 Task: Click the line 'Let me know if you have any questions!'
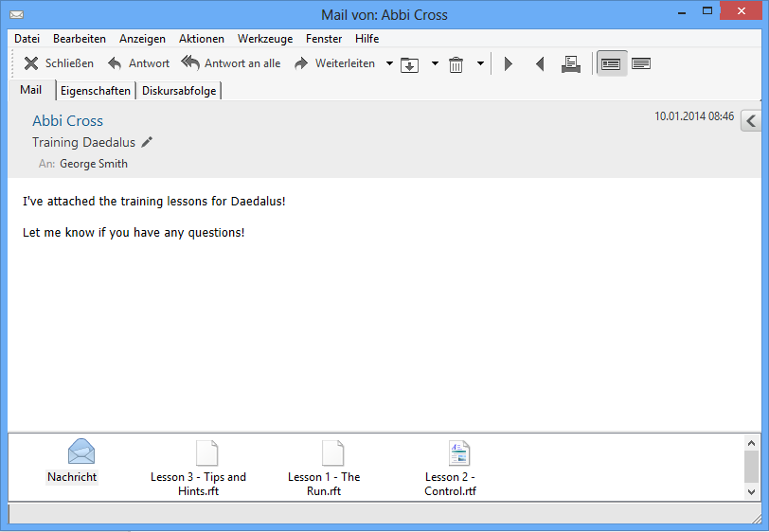[134, 233]
